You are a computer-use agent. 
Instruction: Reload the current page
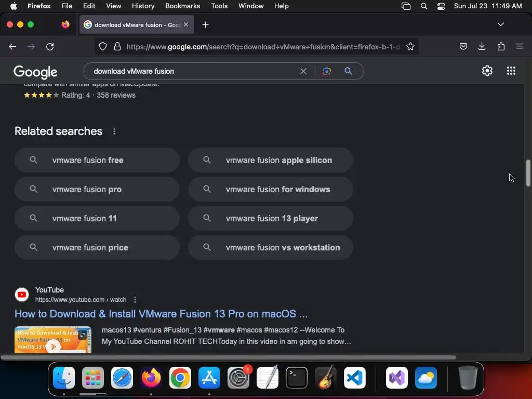(50, 46)
